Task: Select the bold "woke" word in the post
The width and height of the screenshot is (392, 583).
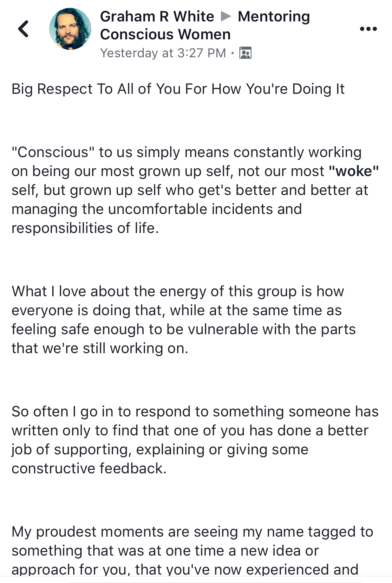Action: point(354,171)
